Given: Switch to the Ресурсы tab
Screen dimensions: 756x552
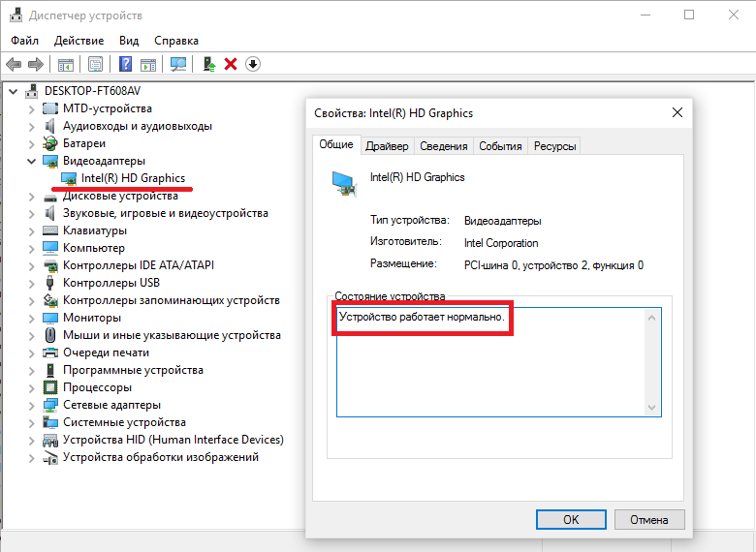Looking at the screenshot, I should coord(554,146).
